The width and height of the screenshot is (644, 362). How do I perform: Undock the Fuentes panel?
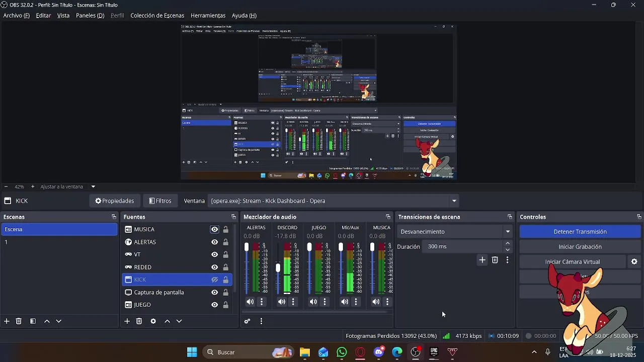pos(233,217)
